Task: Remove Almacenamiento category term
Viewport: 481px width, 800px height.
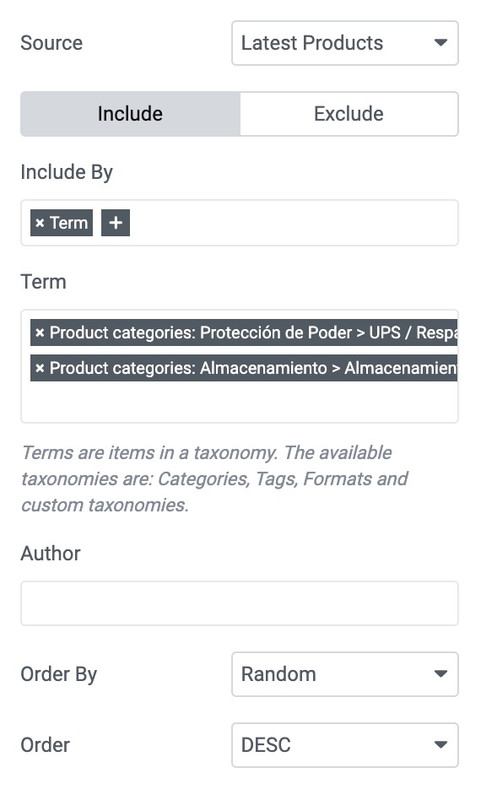Action: pos(40,368)
